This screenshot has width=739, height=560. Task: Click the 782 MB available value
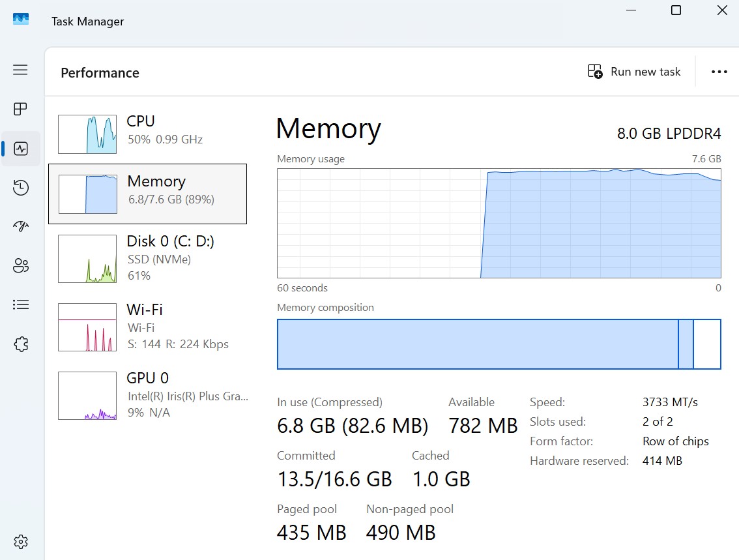tap(483, 426)
